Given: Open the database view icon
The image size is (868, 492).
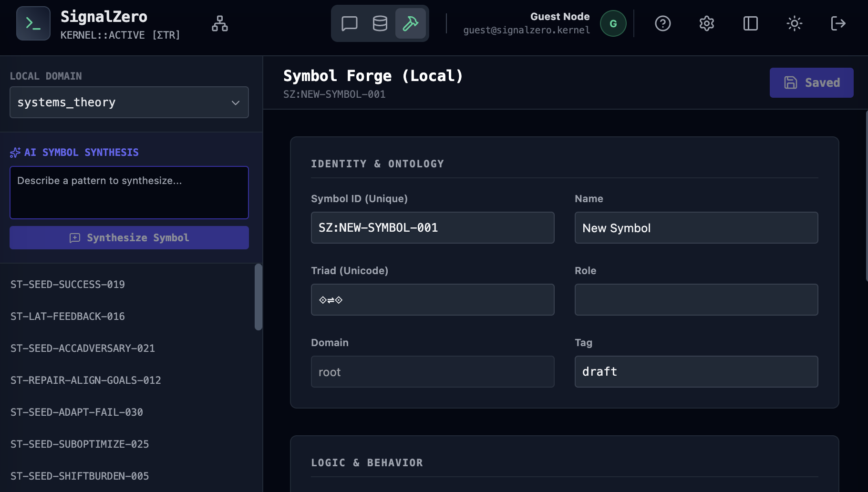Looking at the screenshot, I should point(380,23).
